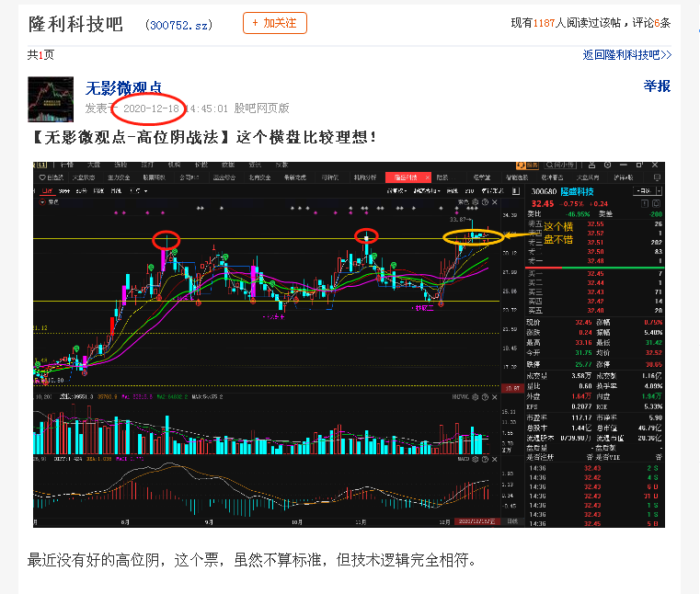The image size is (700, 594).
Task: Close the HUVOL volume panel
Action: [495, 396]
